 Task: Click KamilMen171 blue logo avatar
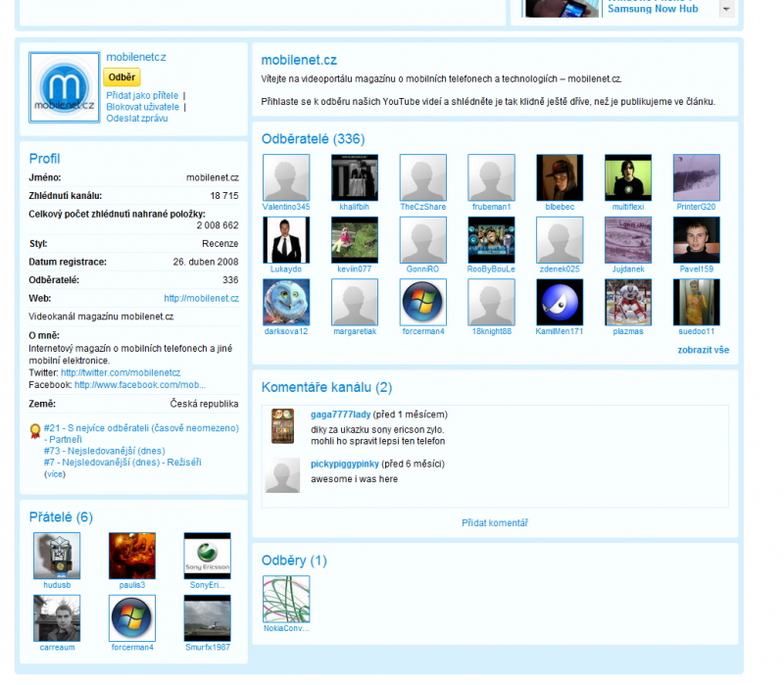pyautogui.click(x=560, y=303)
